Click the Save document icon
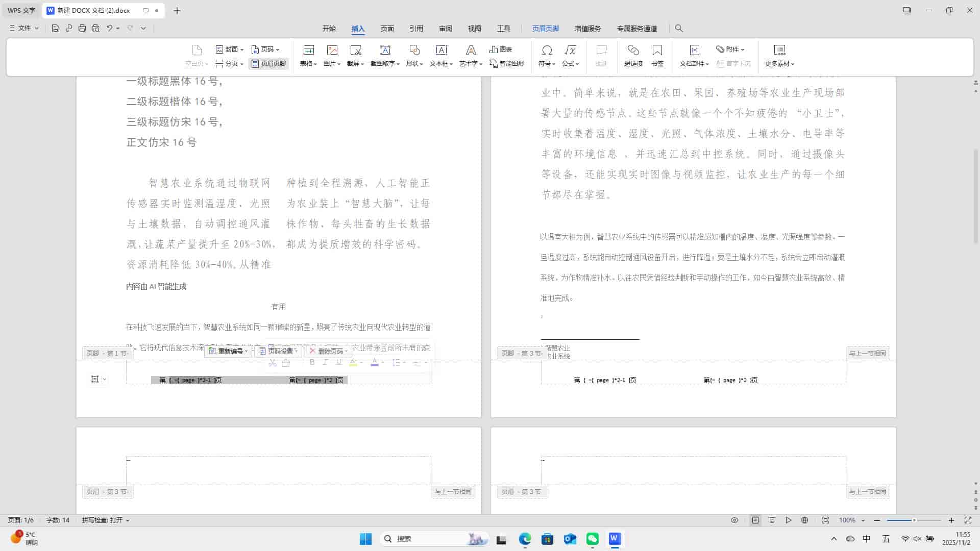 click(x=56, y=28)
